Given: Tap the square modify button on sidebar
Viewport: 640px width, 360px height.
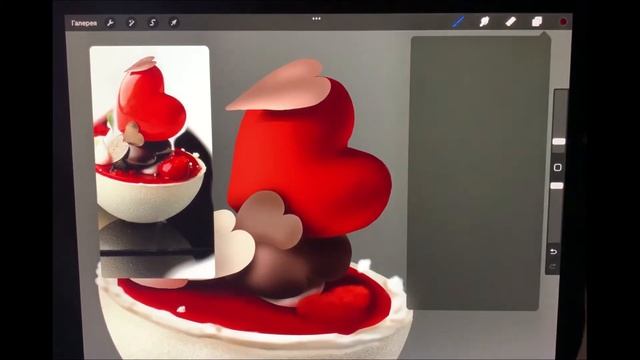Looking at the screenshot, I should pyautogui.click(x=558, y=167).
